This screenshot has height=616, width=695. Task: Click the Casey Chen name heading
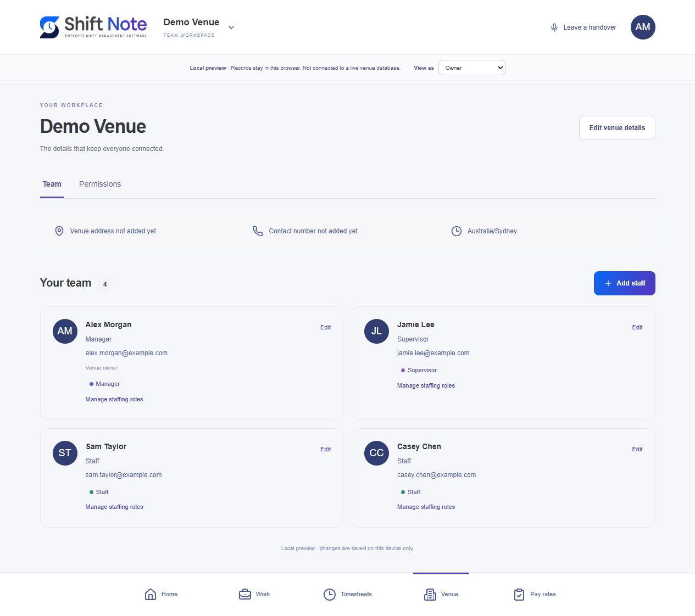[419, 446]
